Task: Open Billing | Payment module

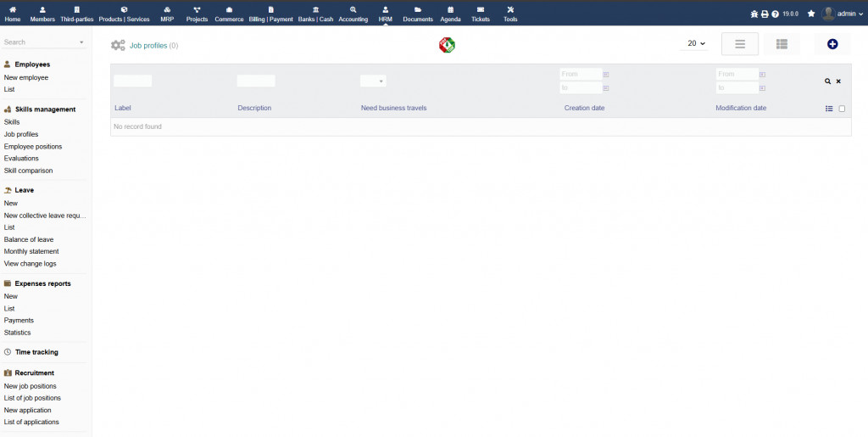Action: pos(270,14)
